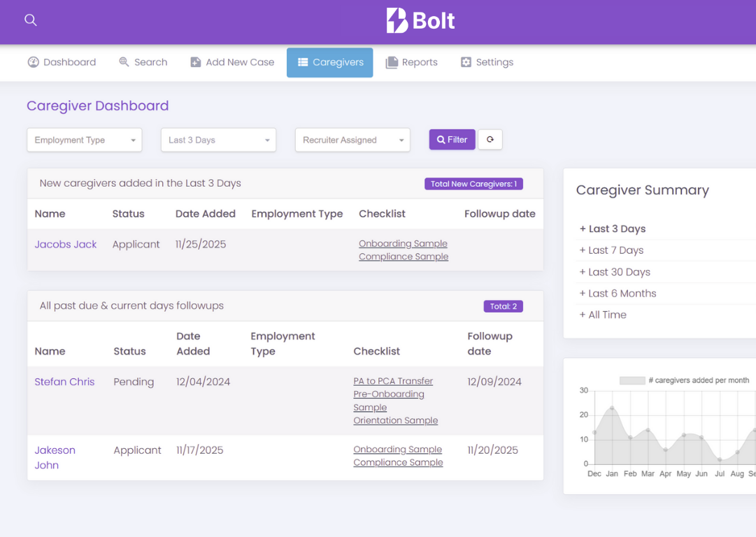Open caregiver Jacobs Jack's profile link
This screenshot has width=756, height=537.
pos(65,244)
